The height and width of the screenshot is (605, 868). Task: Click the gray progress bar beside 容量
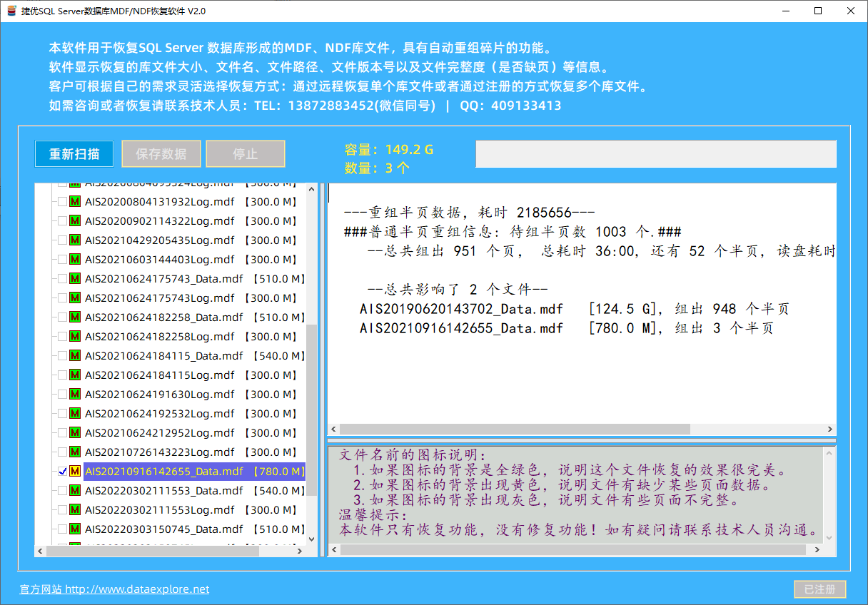pyautogui.click(x=656, y=153)
